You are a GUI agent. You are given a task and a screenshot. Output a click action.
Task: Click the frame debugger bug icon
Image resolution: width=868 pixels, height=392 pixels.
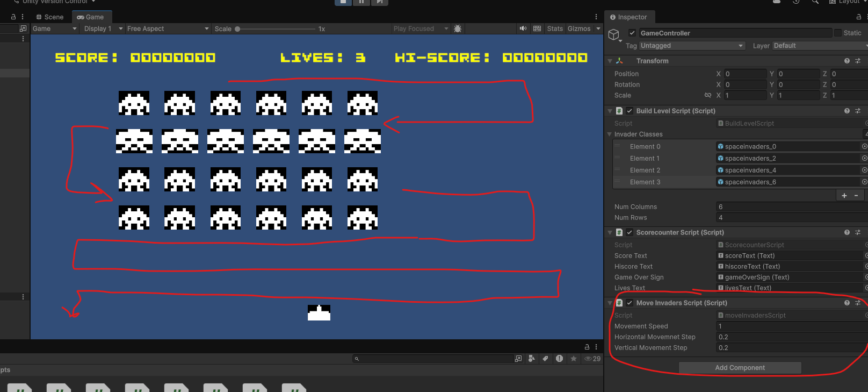click(x=458, y=28)
